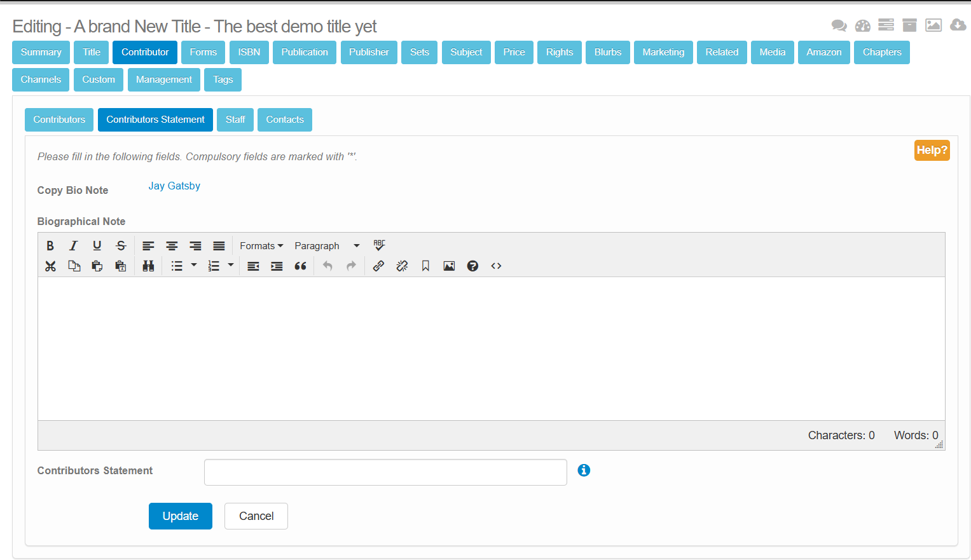Screen dimensions: 971x560
Task: Insert a bullet list
Action: click(x=177, y=266)
